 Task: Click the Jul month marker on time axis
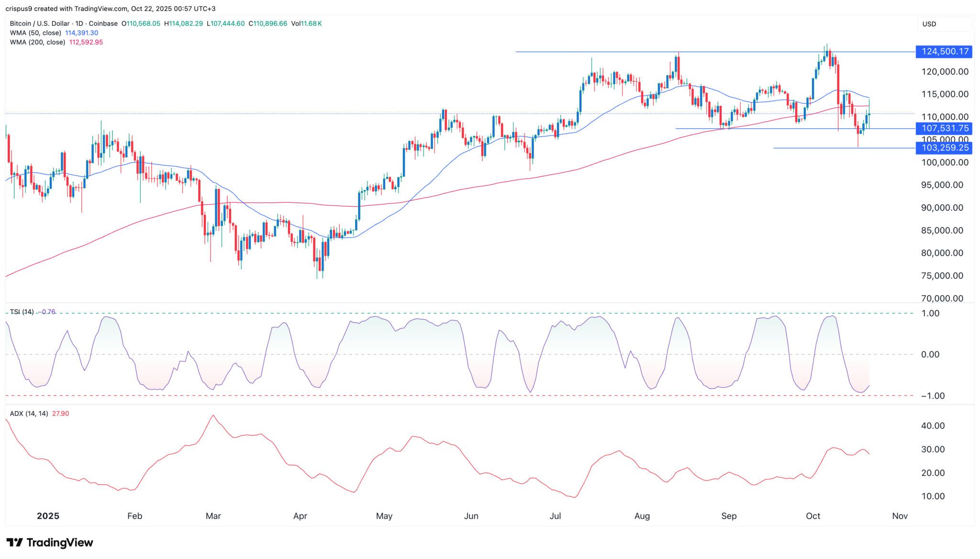[555, 516]
